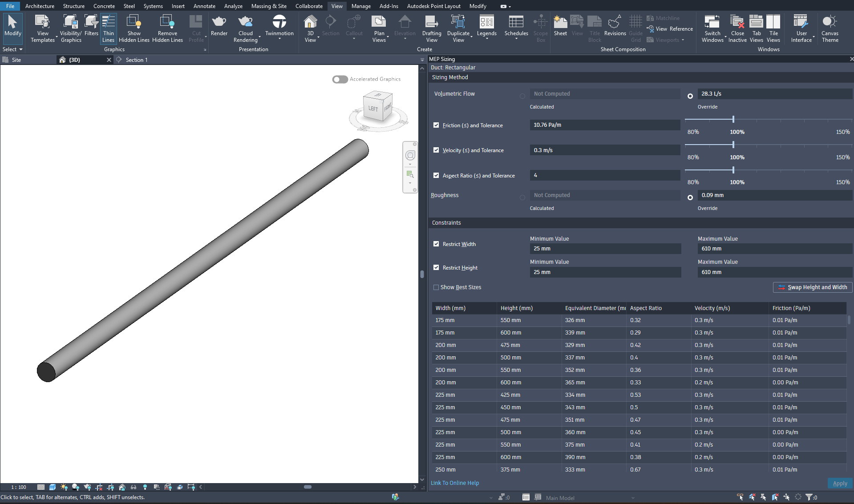Click the Apply button
Viewport: 854px width, 504px height.
click(840, 483)
